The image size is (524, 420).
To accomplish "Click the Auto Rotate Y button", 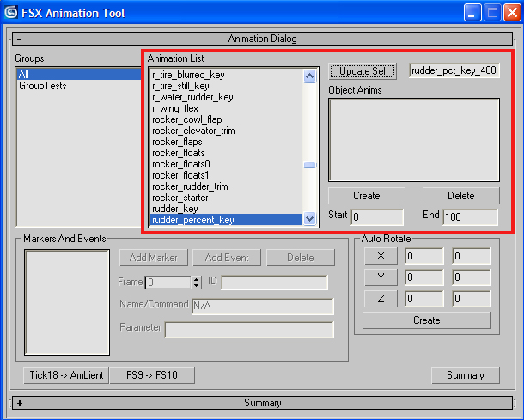I will [x=381, y=277].
